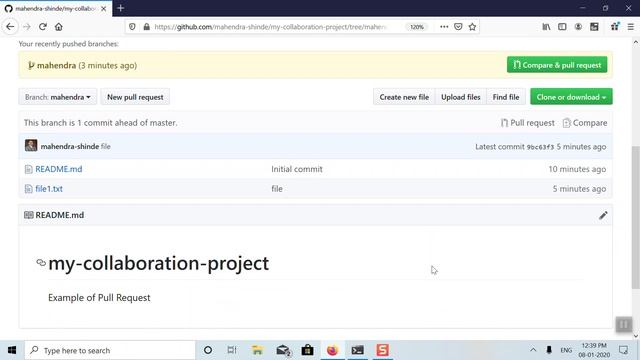This screenshot has width=640, height=360.
Task: Click the anchor link icon beside heading
Action: click(x=41, y=262)
